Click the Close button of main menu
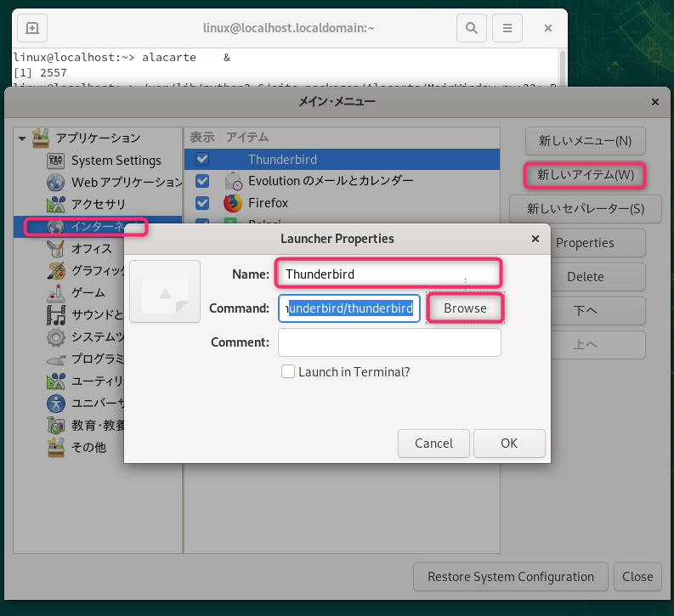 tap(637, 577)
